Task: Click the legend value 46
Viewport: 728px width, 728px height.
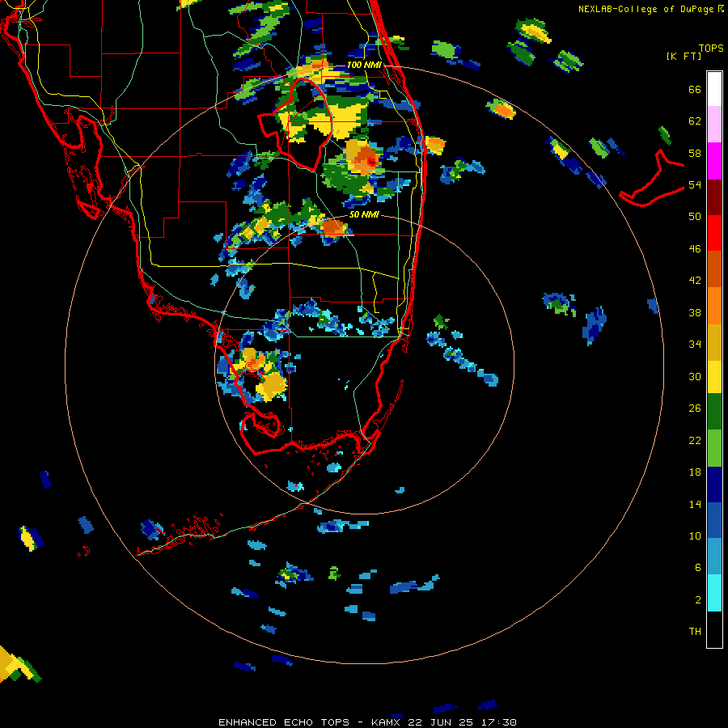Action: coord(695,249)
